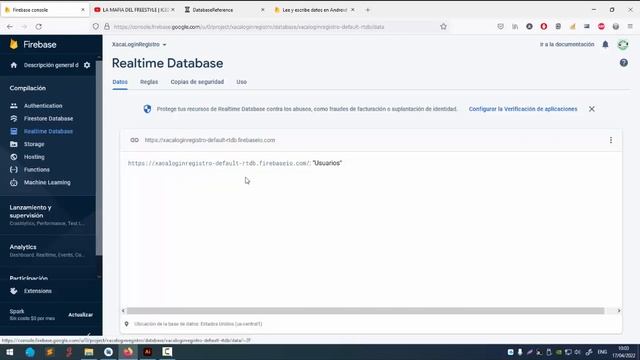Screen dimensions: 640x360
Task: Open the browser hamburger menu
Action: point(630,27)
